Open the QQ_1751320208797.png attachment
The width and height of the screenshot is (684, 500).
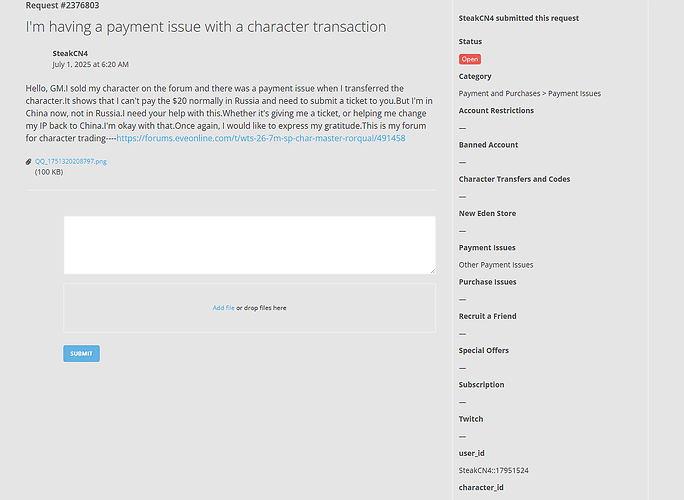[71, 161]
